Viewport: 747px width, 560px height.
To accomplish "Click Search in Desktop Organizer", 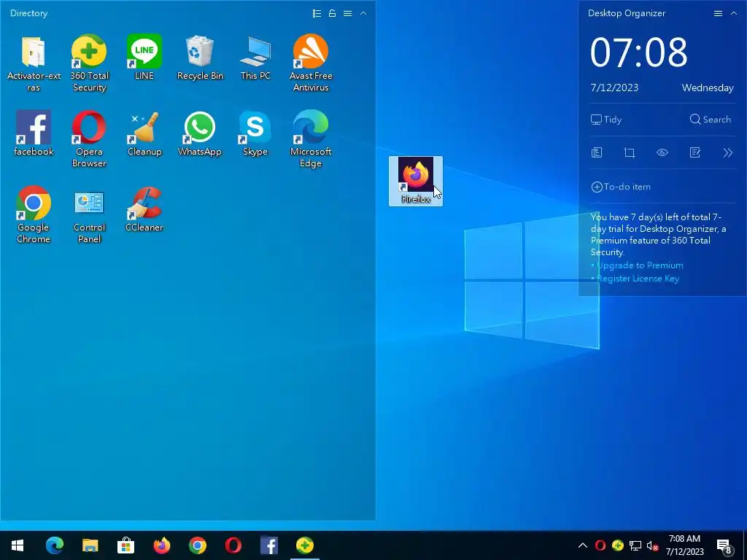I will click(710, 120).
